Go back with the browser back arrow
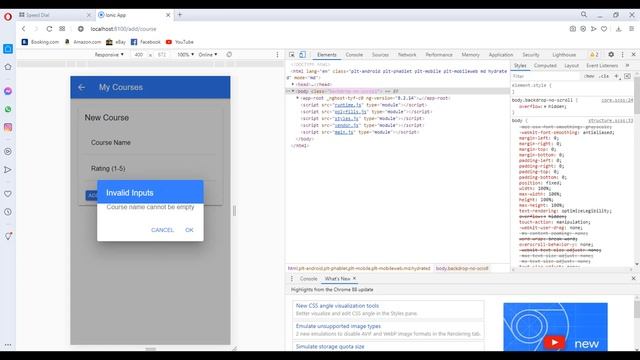 pos(23,29)
